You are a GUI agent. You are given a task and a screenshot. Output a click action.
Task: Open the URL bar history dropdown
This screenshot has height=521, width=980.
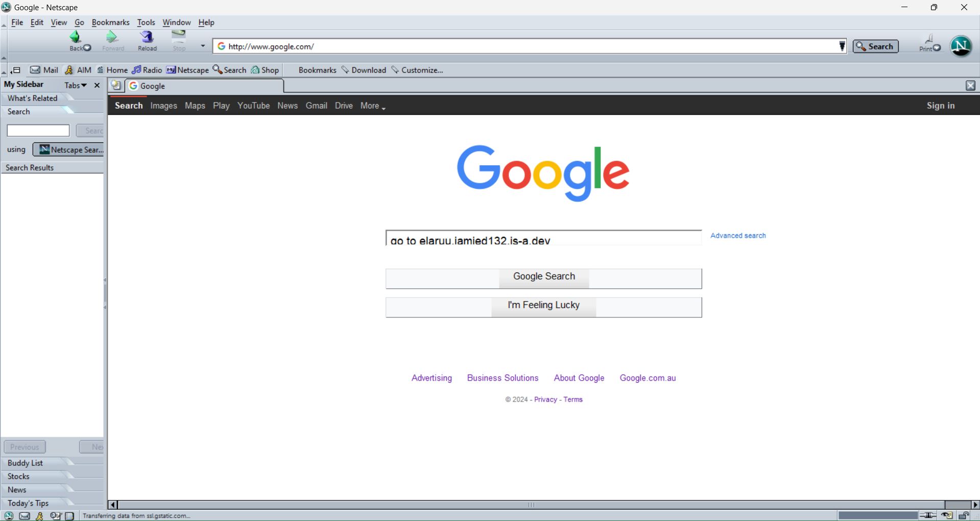842,46
